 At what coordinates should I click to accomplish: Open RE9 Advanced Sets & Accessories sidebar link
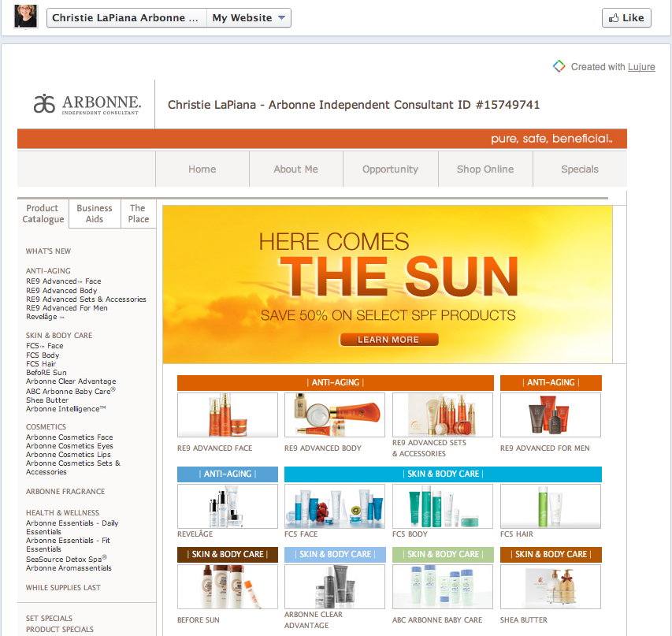point(86,299)
